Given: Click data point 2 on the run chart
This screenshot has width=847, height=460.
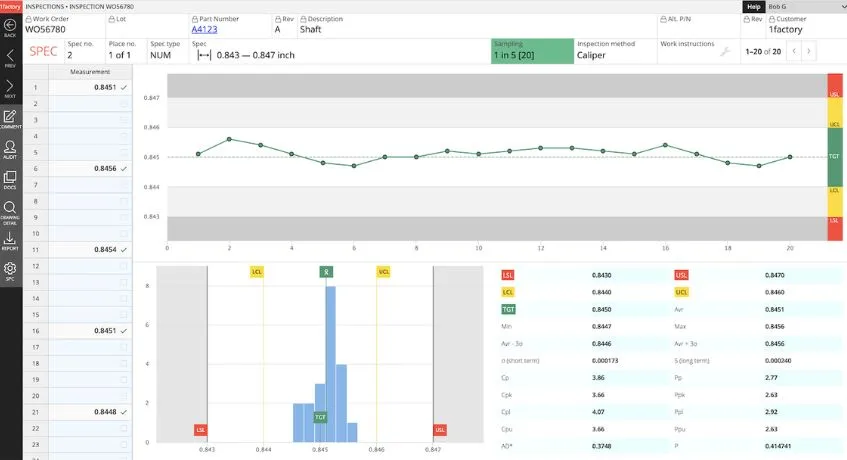Looking at the screenshot, I should pos(230,139).
